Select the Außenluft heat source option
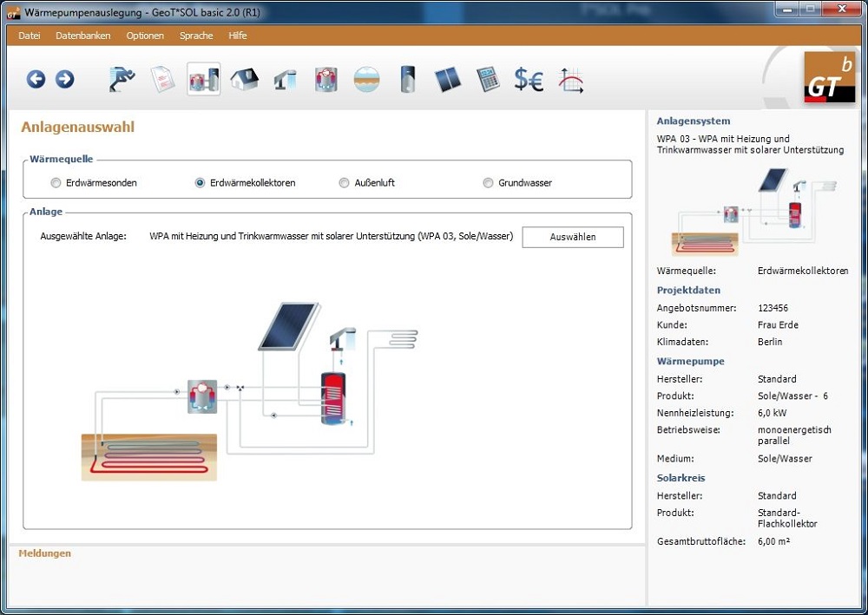Screen dimensions: 868x615 (x=345, y=183)
